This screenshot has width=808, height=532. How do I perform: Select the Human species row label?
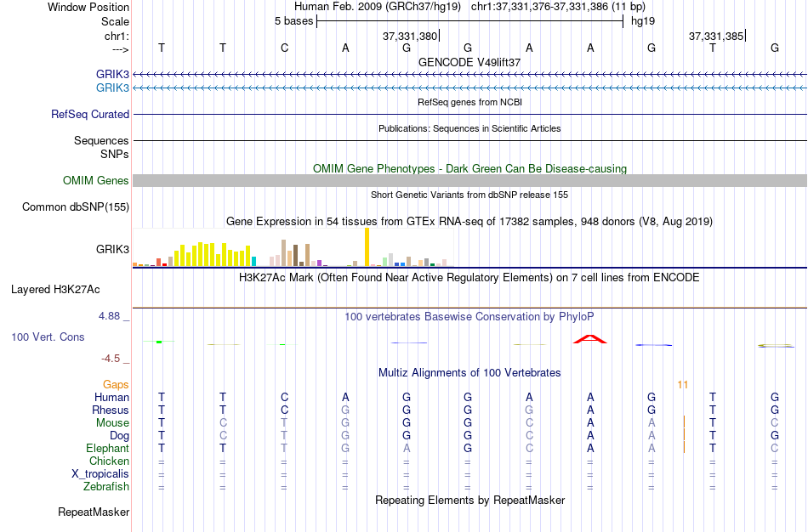pyautogui.click(x=111, y=397)
